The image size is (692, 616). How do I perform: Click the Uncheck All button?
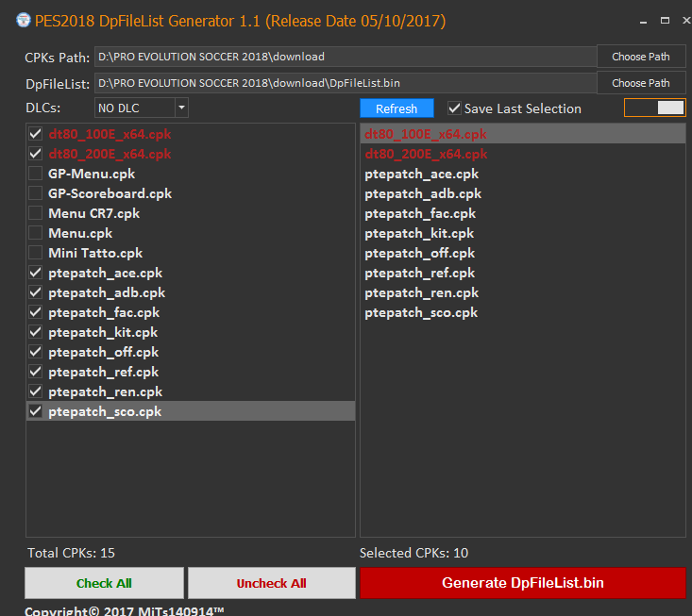point(271,583)
